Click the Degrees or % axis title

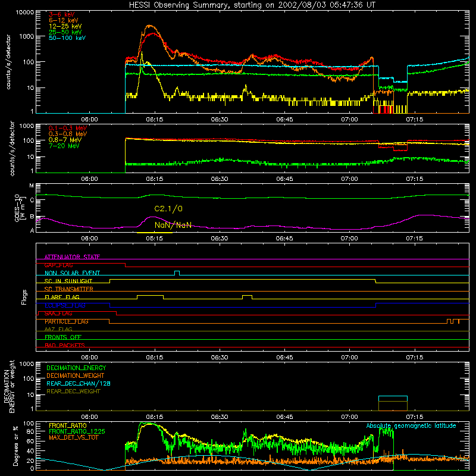pos(15,446)
